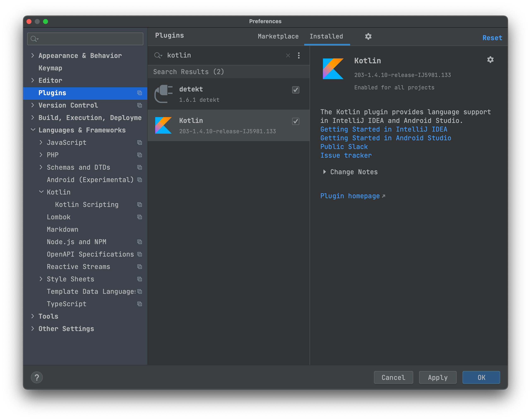
Task: Expand Build, Execution, Deployment section
Action: pos(33,118)
